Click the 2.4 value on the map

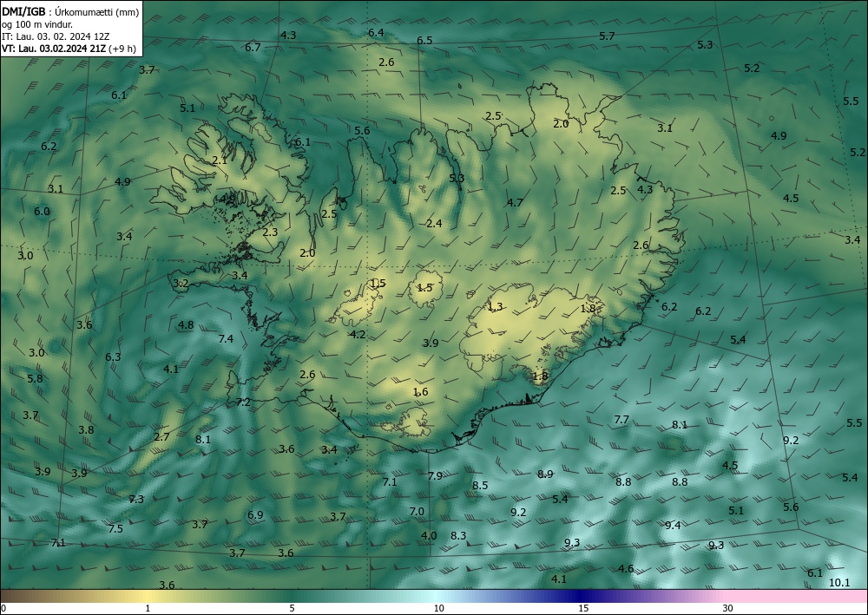pyautogui.click(x=434, y=224)
